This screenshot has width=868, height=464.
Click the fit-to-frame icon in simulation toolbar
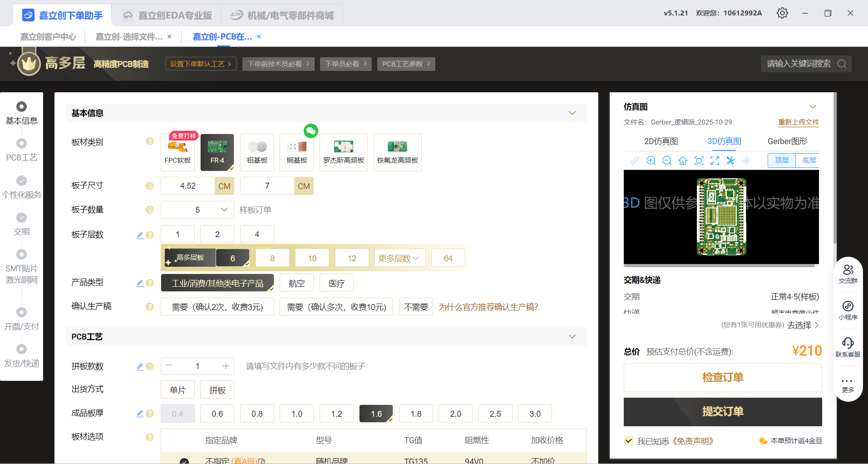(699, 160)
